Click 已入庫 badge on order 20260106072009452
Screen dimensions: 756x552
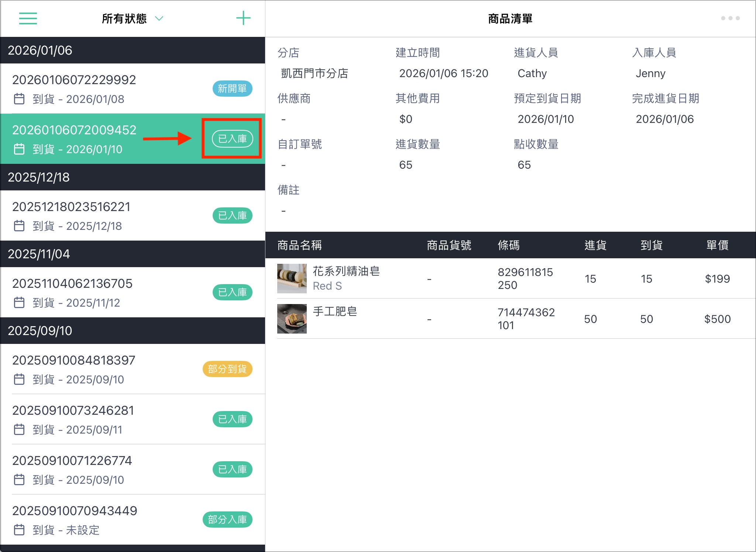click(x=232, y=139)
